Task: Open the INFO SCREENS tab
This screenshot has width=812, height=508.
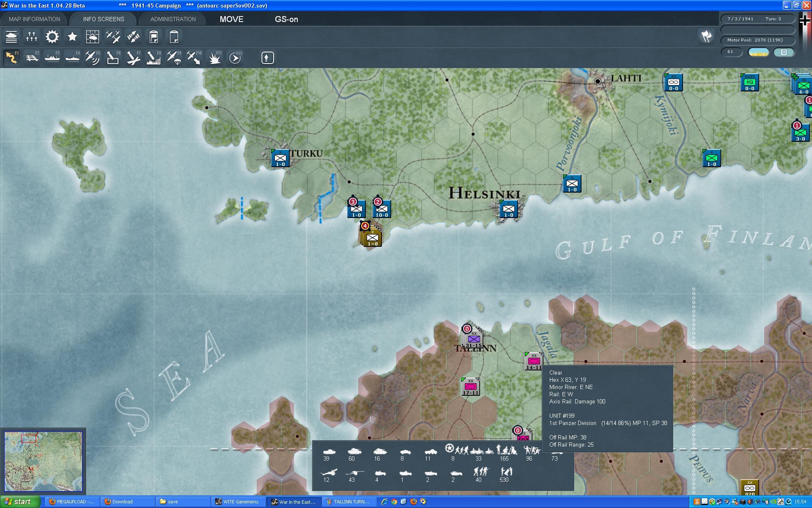Action: coord(104,19)
